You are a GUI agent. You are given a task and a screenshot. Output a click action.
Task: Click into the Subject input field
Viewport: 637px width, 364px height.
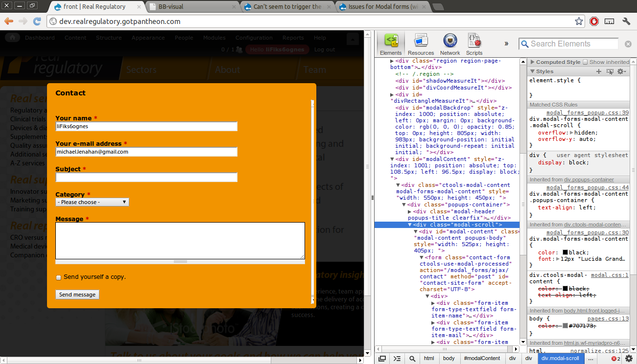tap(146, 177)
